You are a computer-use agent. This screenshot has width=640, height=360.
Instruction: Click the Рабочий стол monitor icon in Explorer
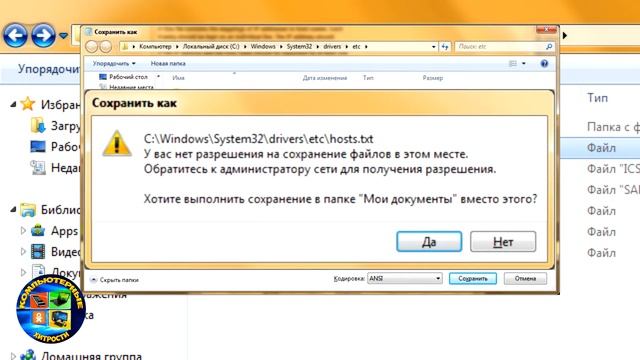[38, 147]
